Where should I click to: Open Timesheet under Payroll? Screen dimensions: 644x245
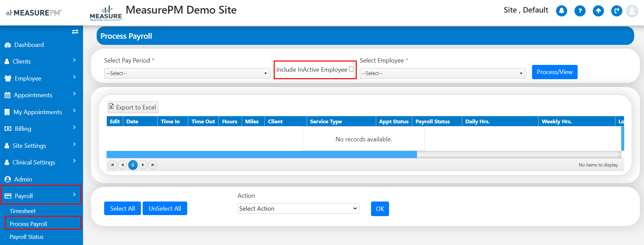click(x=22, y=211)
